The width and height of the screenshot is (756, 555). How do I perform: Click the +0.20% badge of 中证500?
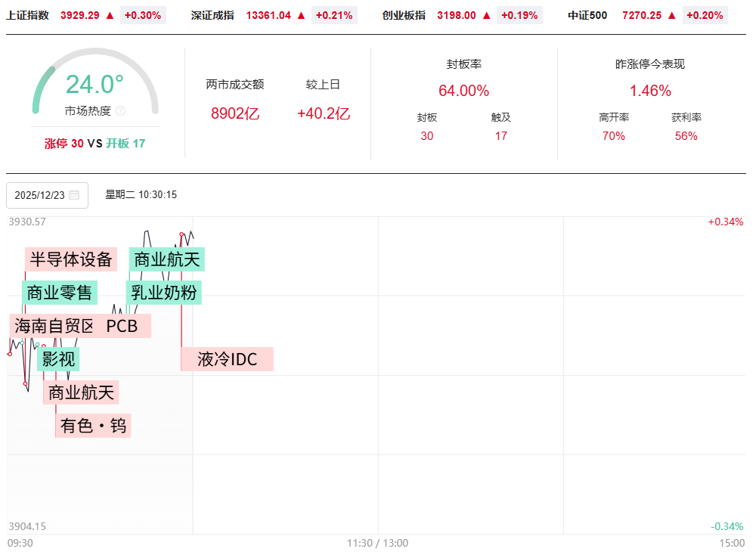point(705,15)
